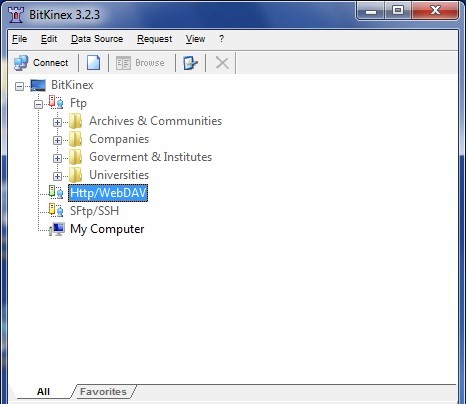Collapse the BitKinex root node
468x404 pixels.
pyautogui.click(x=20, y=86)
